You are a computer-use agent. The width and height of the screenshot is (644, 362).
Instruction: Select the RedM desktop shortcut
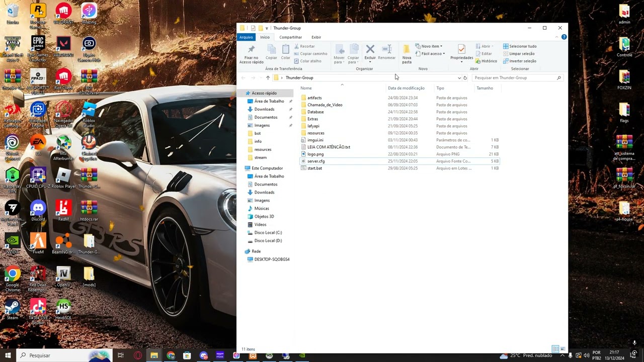tap(63, 211)
